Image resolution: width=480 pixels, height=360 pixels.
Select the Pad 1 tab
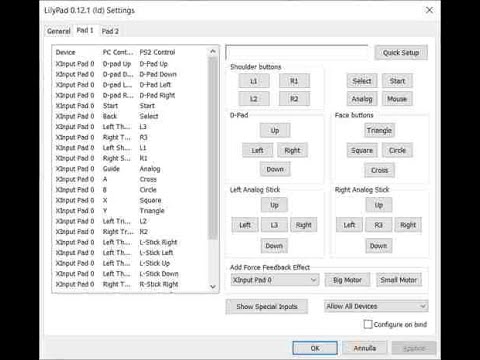click(x=85, y=30)
